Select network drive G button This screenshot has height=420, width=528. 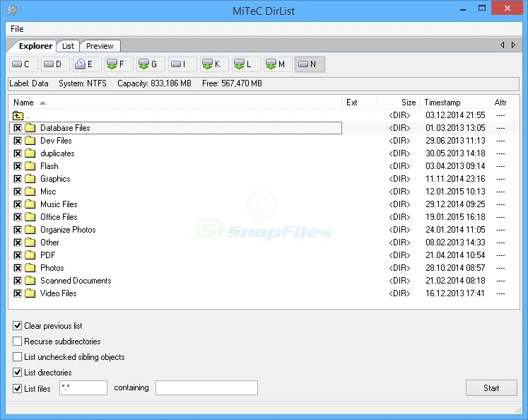pyautogui.click(x=151, y=64)
